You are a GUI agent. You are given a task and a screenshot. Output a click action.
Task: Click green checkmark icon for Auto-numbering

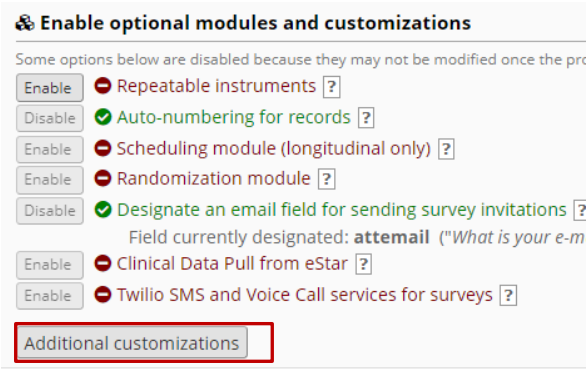click(x=103, y=117)
